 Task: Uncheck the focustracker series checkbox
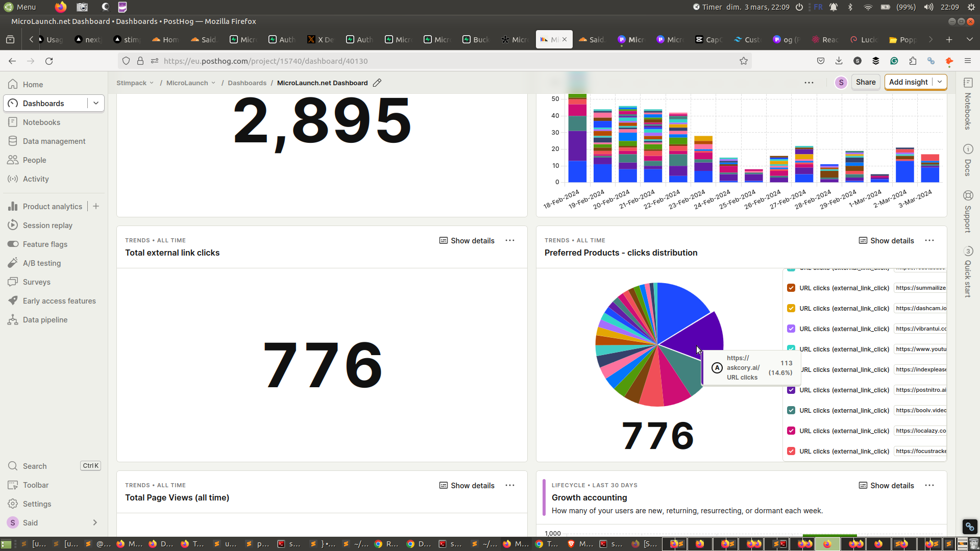(791, 451)
